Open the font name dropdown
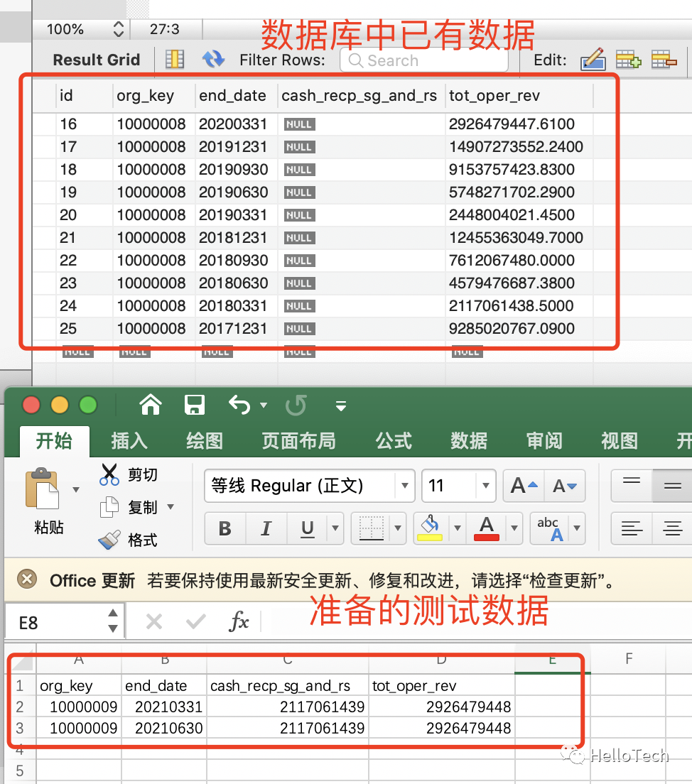The image size is (692, 784). point(405,486)
